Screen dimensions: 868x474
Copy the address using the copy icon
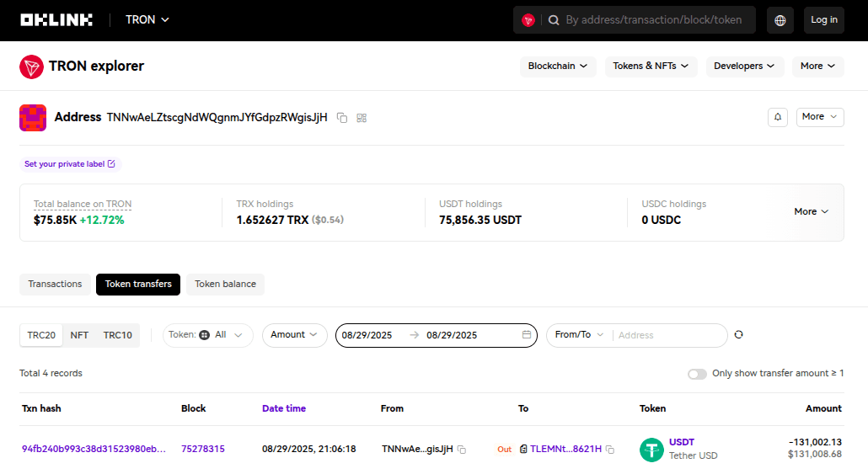pyautogui.click(x=342, y=118)
